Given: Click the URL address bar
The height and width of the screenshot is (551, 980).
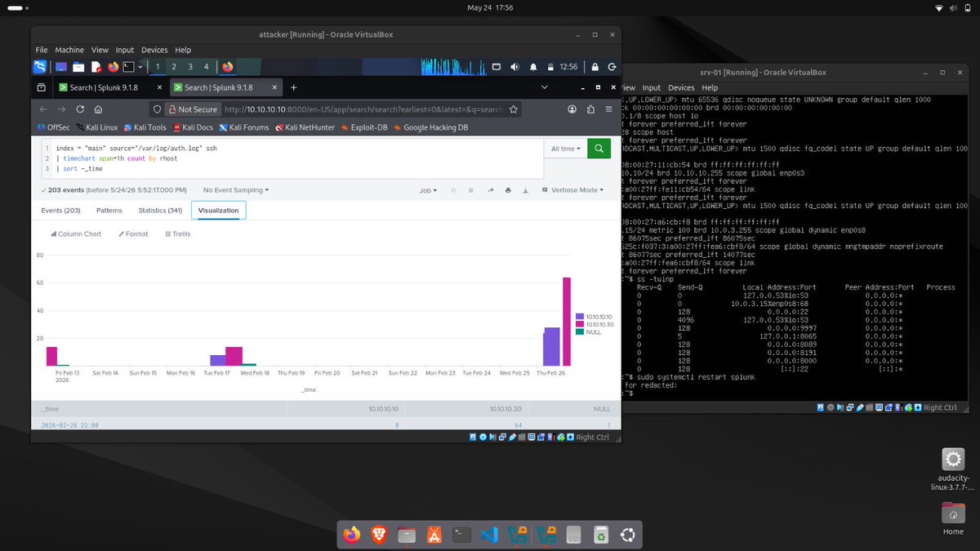Looking at the screenshot, I should coord(363,109).
